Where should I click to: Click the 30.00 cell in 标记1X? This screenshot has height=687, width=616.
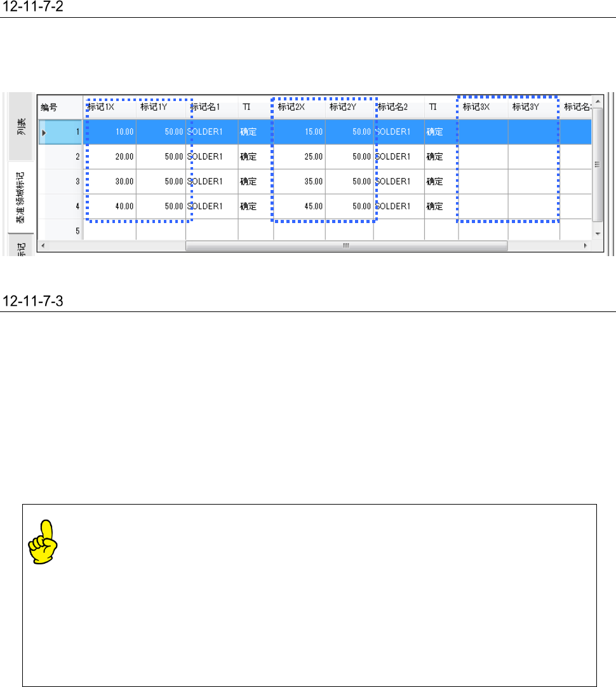[109, 182]
